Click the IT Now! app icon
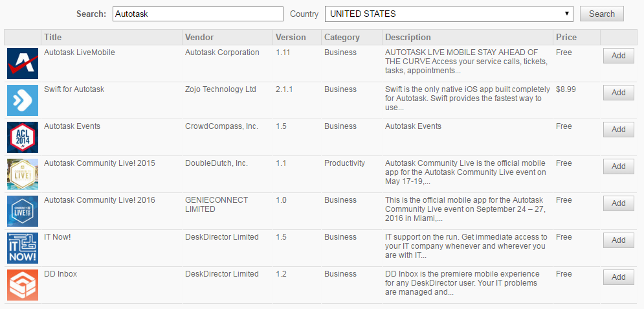The height and width of the screenshot is (309, 644). (23, 248)
